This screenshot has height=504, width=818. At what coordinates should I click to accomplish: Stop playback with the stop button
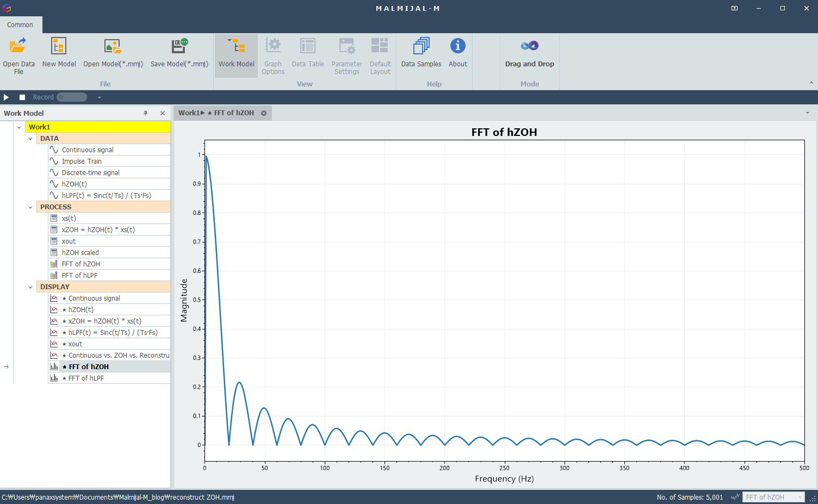point(22,97)
